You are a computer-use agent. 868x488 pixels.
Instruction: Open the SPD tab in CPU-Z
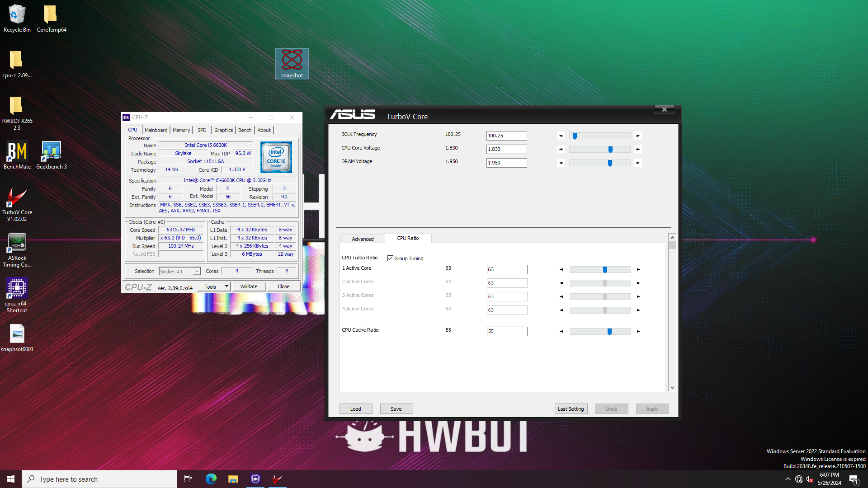(202, 130)
